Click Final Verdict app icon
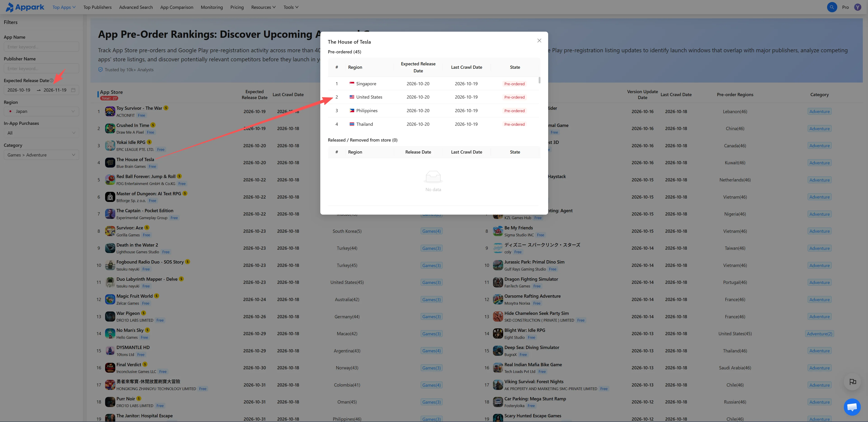Screen dimensions: 868x422 click(x=110, y=368)
